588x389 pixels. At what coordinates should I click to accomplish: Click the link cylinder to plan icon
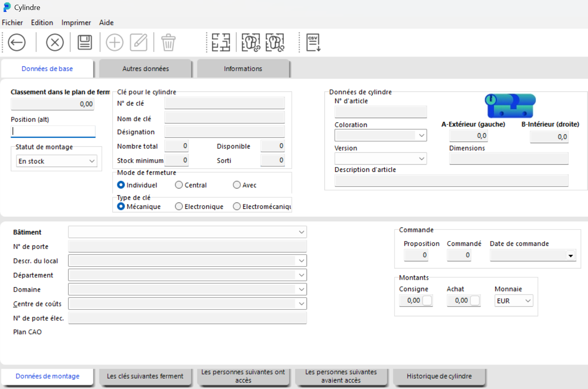point(251,43)
